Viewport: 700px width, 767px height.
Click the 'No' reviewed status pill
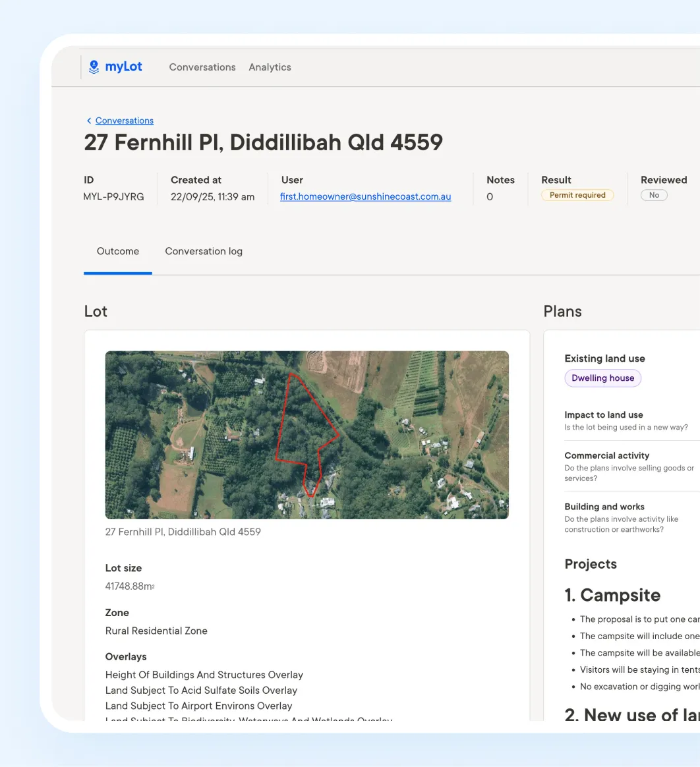(x=653, y=194)
